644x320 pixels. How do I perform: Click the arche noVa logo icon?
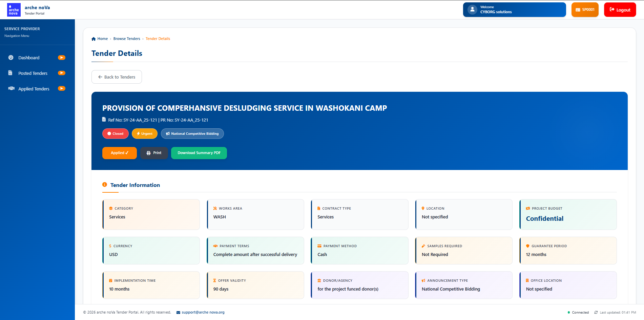tap(14, 10)
